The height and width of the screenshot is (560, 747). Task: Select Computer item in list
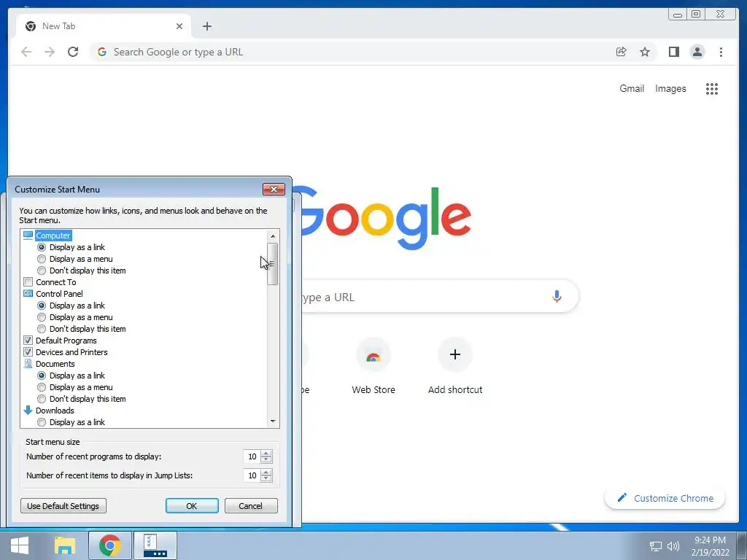[x=53, y=236]
